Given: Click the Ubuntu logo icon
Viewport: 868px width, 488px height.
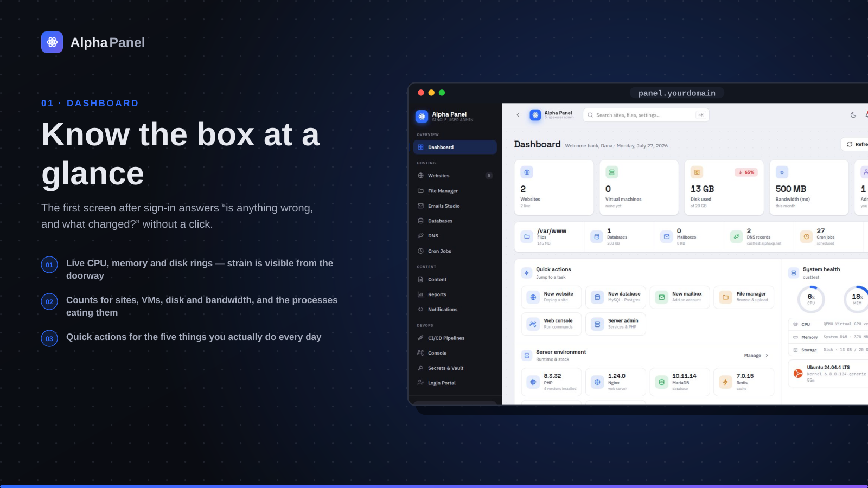Looking at the screenshot, I should coord(798,373).
